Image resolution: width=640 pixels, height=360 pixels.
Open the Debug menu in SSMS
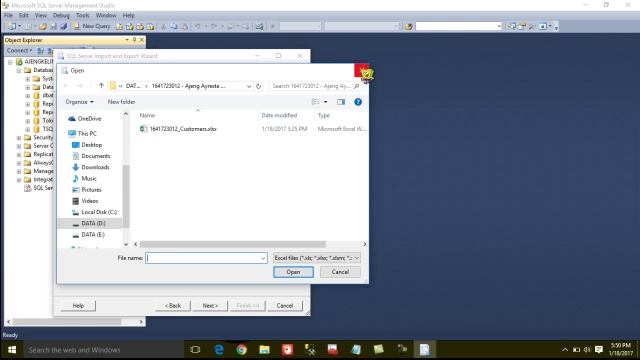61,15
